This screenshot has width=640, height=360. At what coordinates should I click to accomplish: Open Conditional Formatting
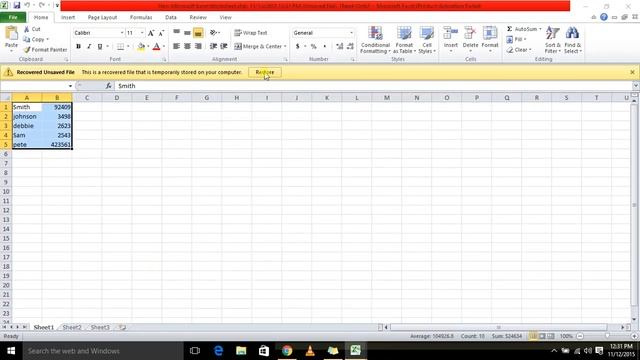376,40
